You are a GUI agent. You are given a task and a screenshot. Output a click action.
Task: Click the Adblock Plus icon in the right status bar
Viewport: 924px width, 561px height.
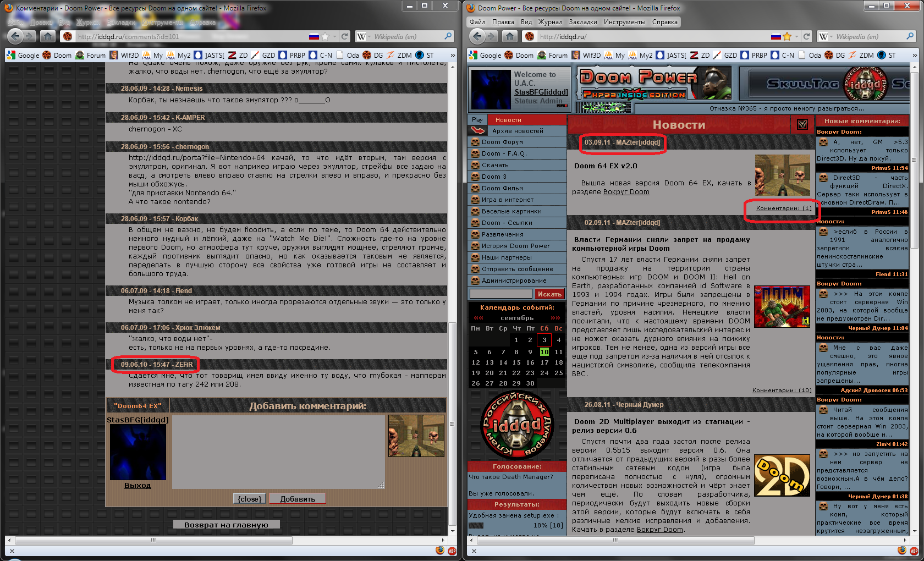pos(914,551)
